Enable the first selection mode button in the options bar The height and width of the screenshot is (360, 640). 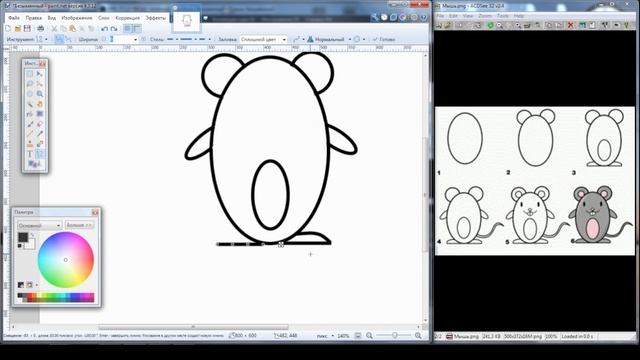pos(59,40)
